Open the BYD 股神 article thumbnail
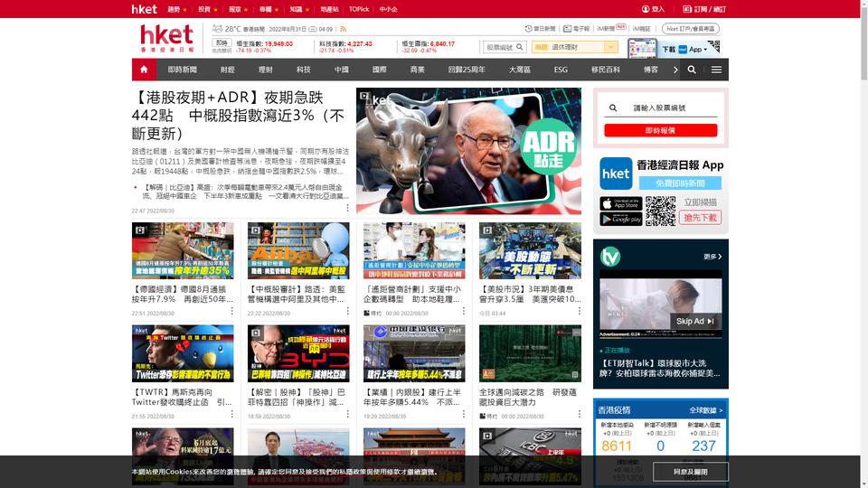Image resolution: width=868 pixels, height=488 pixels. point(298,353)
